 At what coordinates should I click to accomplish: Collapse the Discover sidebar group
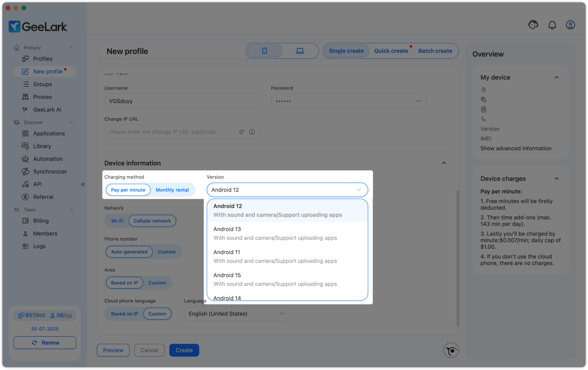pyautogui.click(x=71, y=122)
